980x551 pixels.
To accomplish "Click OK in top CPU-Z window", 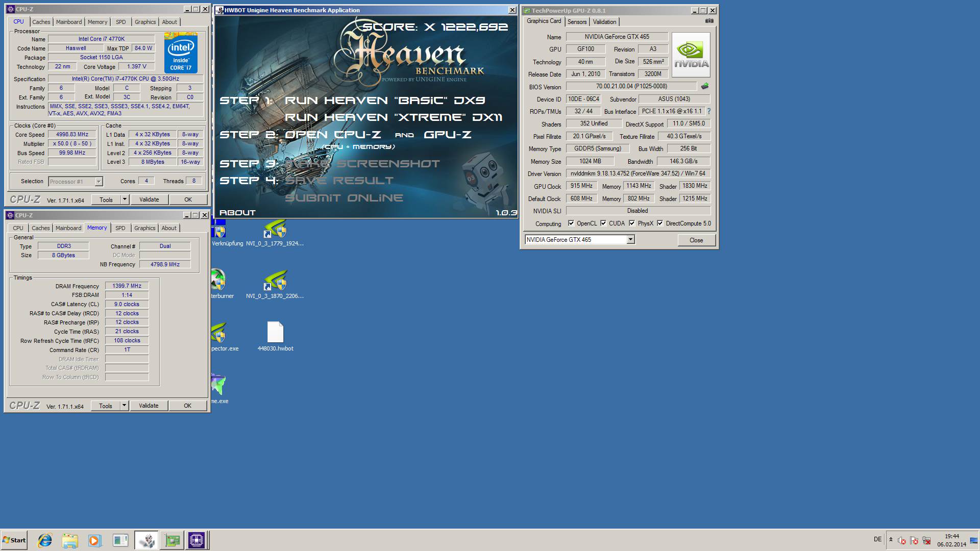I will click(x=188, y=199).
